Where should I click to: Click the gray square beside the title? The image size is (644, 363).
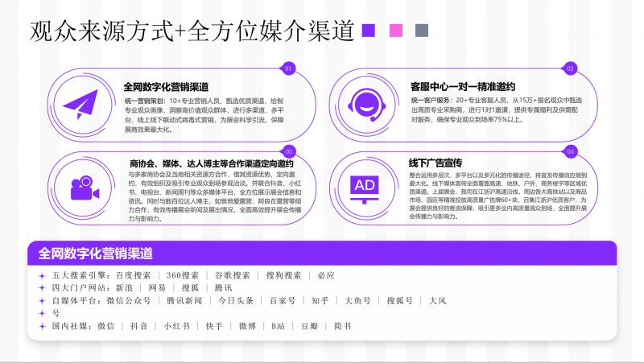coord(420,31)
